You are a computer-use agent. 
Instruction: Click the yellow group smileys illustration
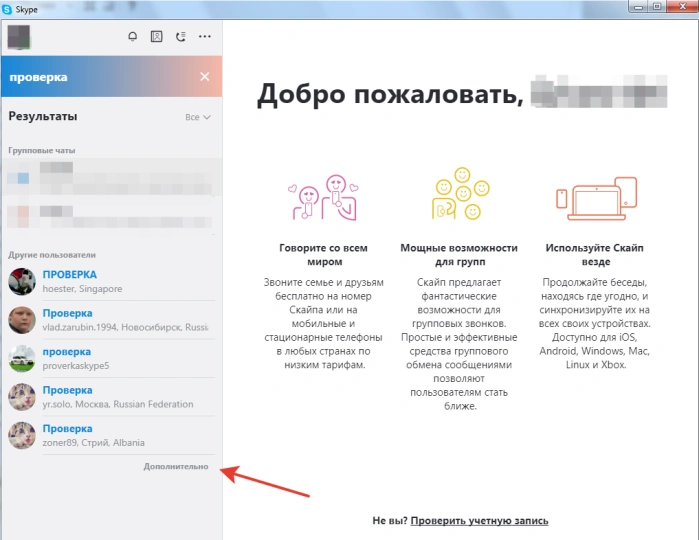pos(460,194)
